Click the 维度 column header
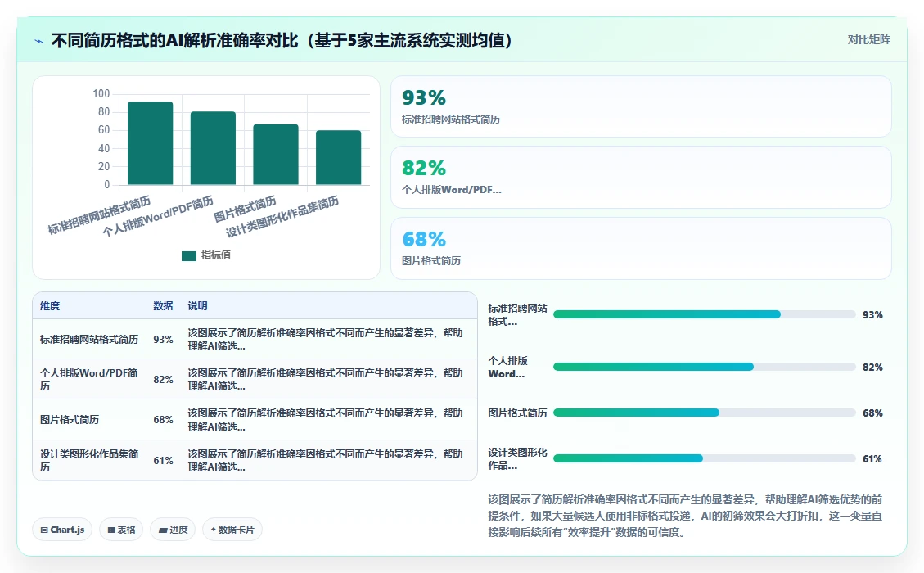Screen dimensions: 924x573 49,305
